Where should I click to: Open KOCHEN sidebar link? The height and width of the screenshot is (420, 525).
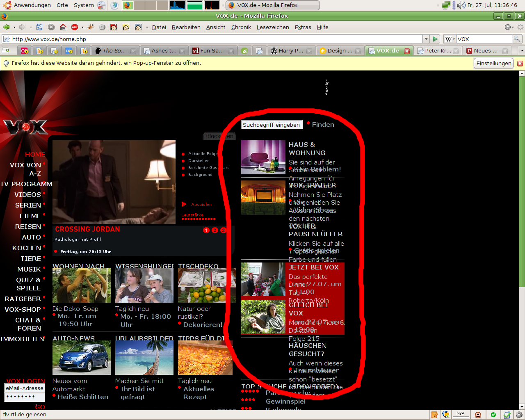pos(27,248)
